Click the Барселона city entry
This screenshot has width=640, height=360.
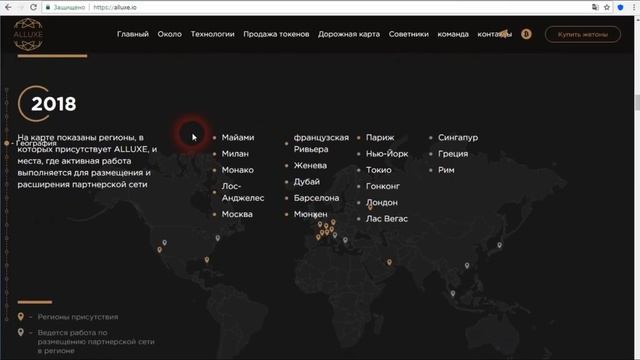click(316, 198)
